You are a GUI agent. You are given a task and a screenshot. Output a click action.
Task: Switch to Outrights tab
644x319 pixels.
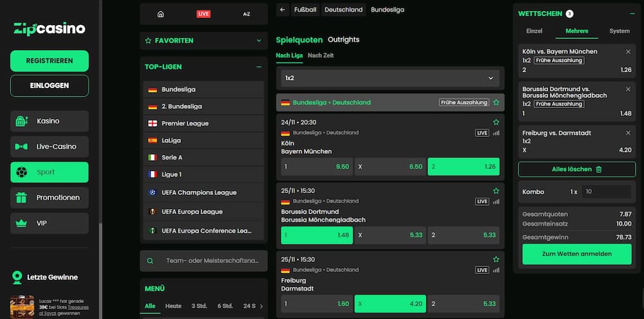[x=343, y=40]
